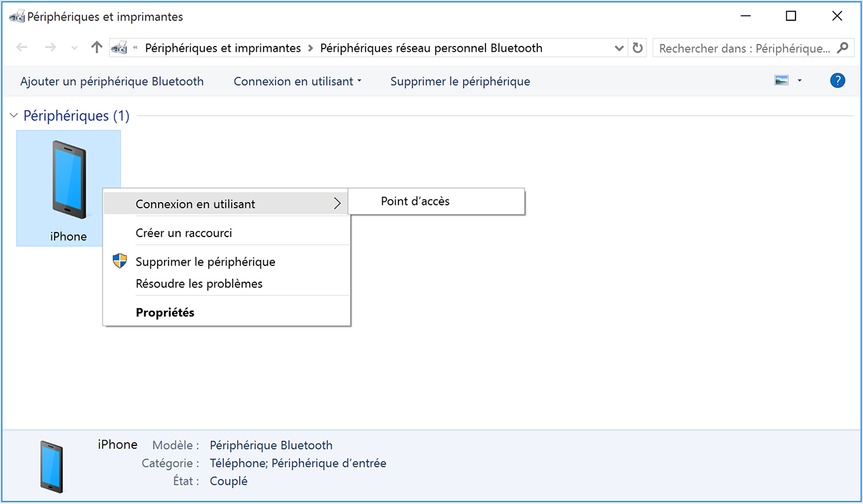Go up one folder level

click(96, 48)
